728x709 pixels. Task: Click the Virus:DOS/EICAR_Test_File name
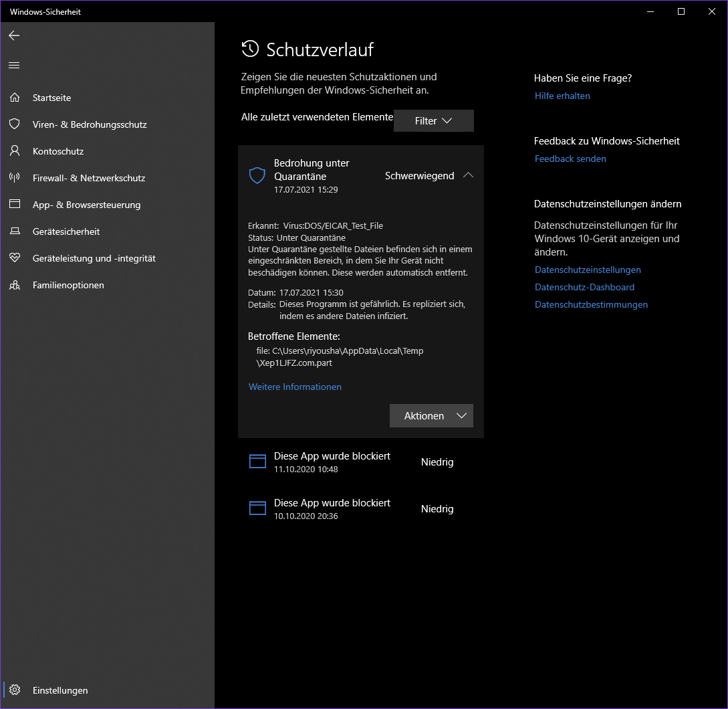pyautogui.click(x=333, y=226)
